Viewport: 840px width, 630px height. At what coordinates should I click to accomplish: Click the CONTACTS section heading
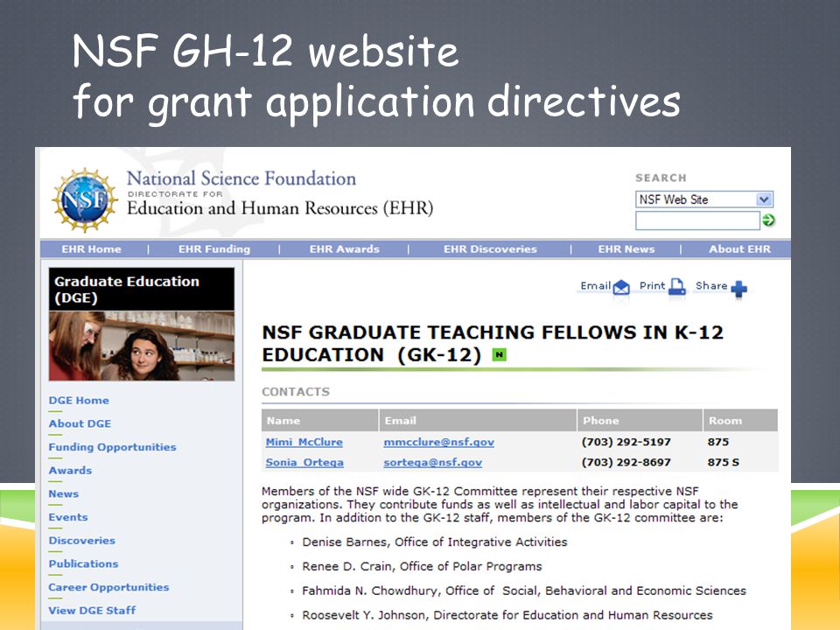(296, 392)
